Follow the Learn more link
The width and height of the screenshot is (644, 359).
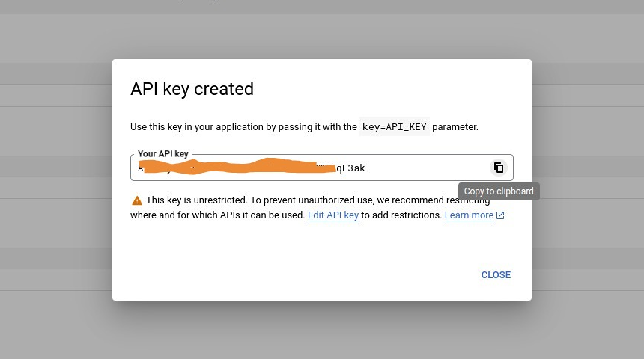[469, 215]
